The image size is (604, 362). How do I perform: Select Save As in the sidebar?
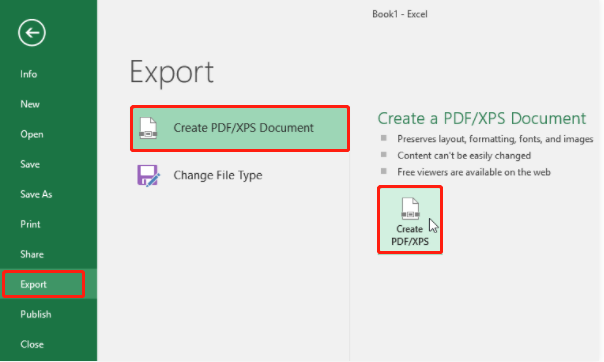36,194
